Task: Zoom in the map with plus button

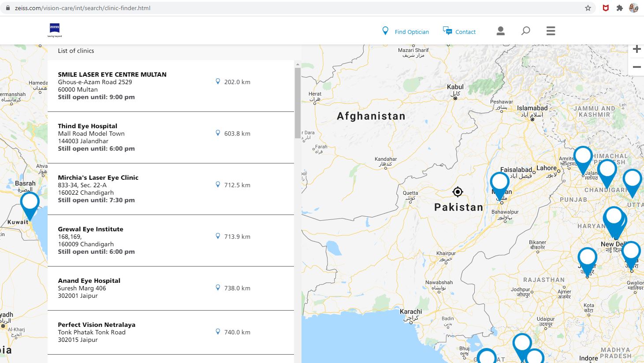Action: pos(637,49)
